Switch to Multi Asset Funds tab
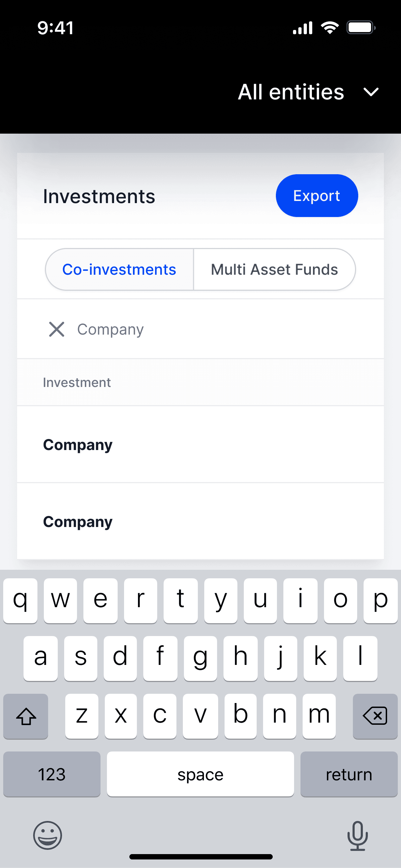 tap(274, 269)
